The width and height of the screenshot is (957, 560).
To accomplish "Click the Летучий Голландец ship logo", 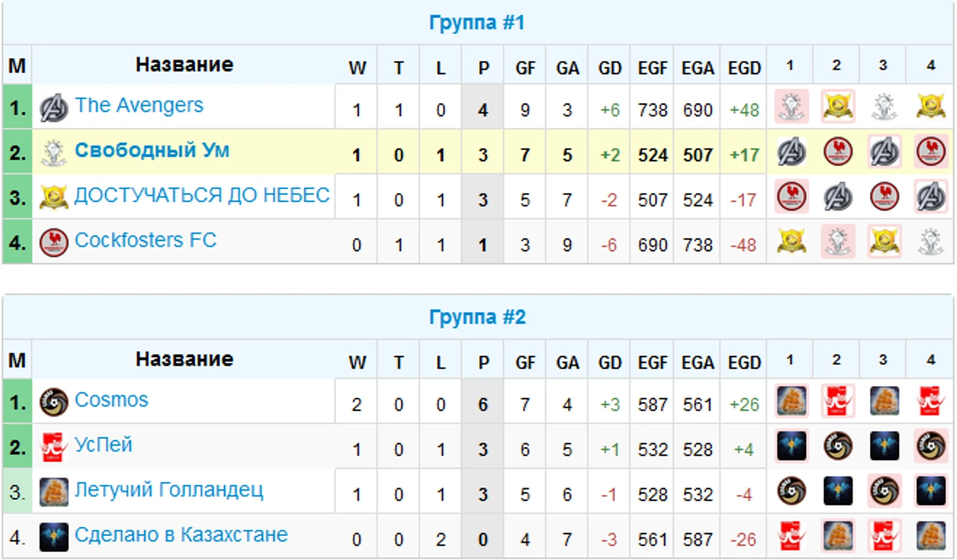I will (54, 493).
